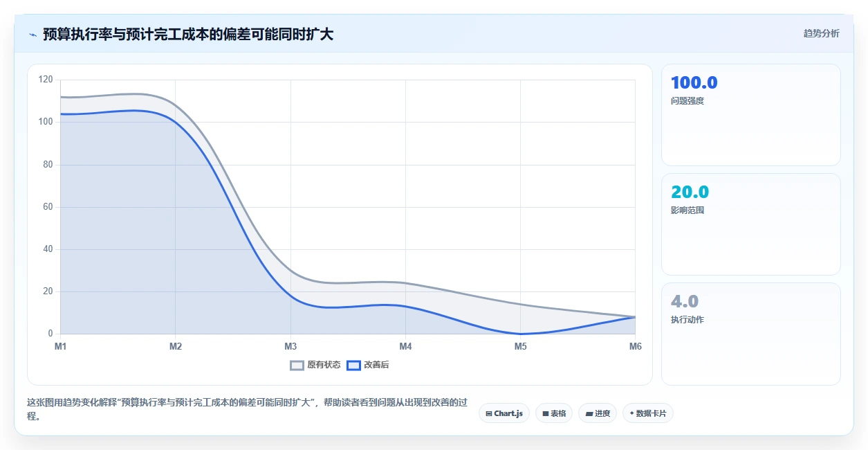This screenshot has width=868, height=450.
Task: Toggle the 原有状态 legend item
Action: pos(315,365)
